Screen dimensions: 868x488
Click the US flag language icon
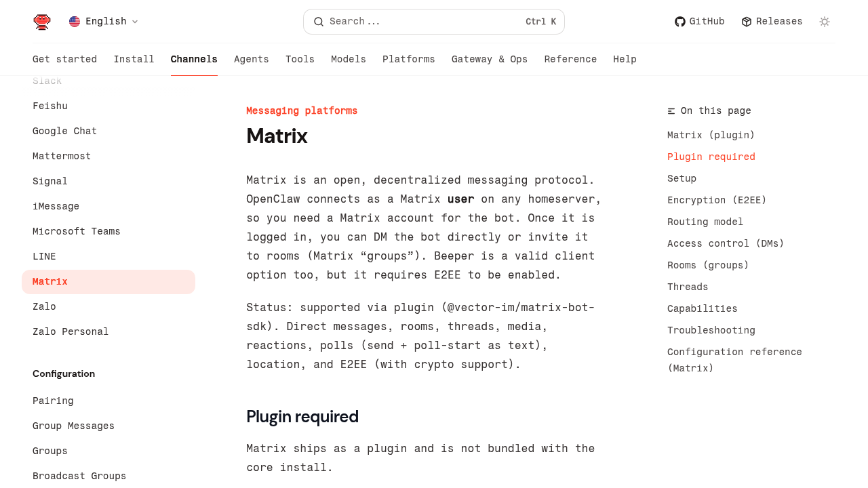[75, 22]
